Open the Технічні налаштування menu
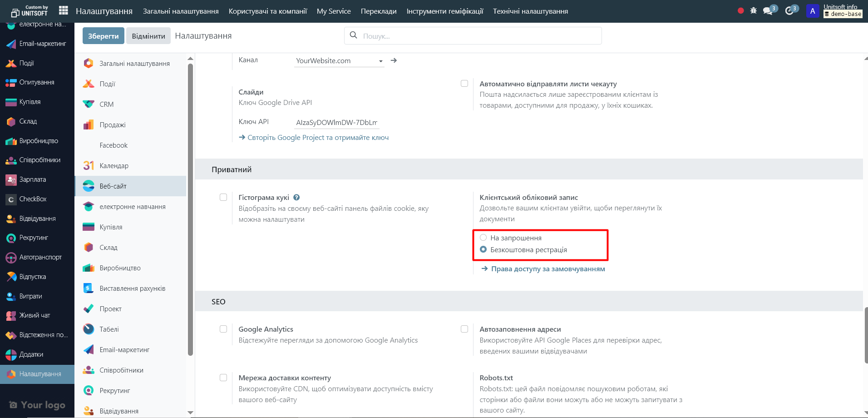This screenshot has width=868, height=418. click(530, 11)
